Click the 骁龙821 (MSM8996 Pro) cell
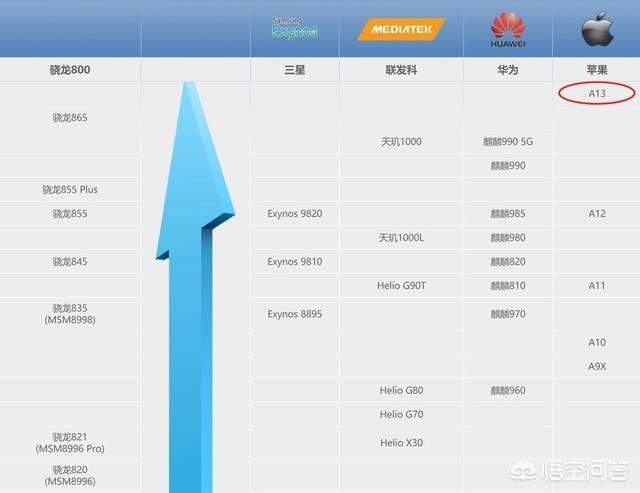640x493 pixels. [x=70, y=443]
